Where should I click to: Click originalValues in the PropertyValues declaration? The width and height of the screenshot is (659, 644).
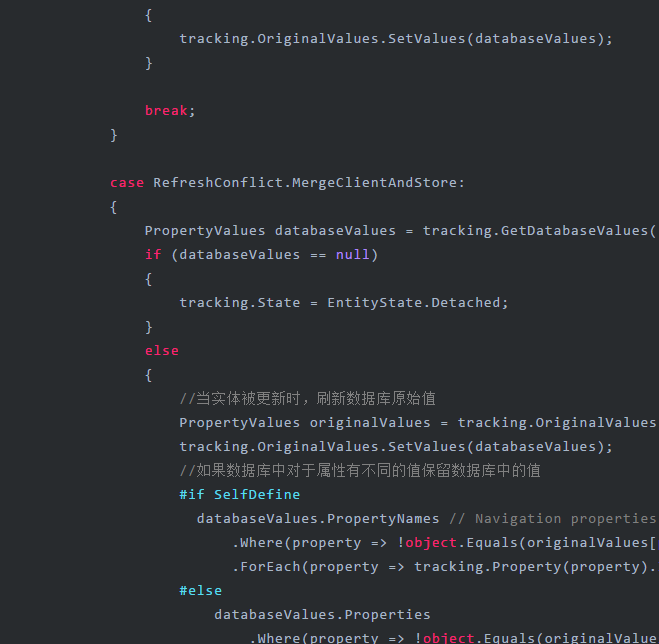[x=369, y=423]
